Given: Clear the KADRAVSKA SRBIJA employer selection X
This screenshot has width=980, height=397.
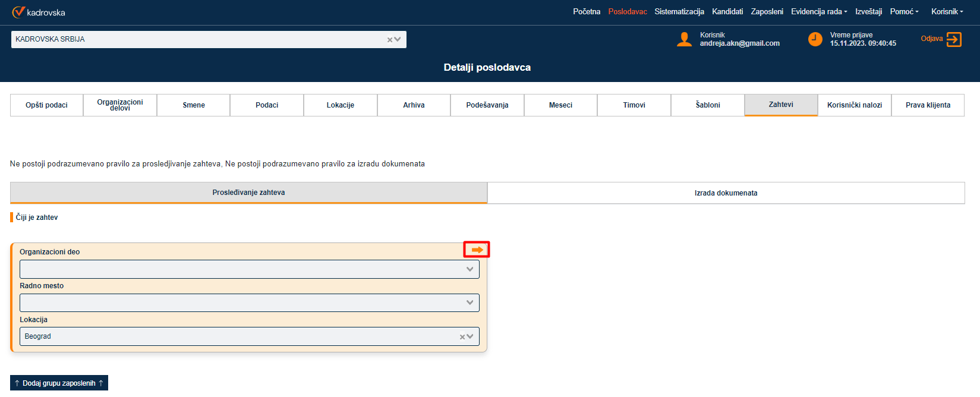Looking at the screenshot, I should click(x=390, y=40).
